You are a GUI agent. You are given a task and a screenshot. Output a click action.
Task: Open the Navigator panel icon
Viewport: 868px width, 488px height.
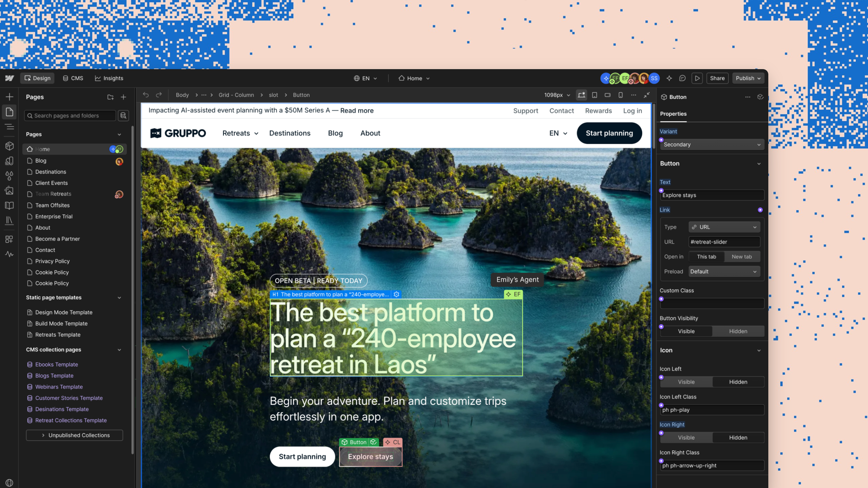(x=9, y=127)
